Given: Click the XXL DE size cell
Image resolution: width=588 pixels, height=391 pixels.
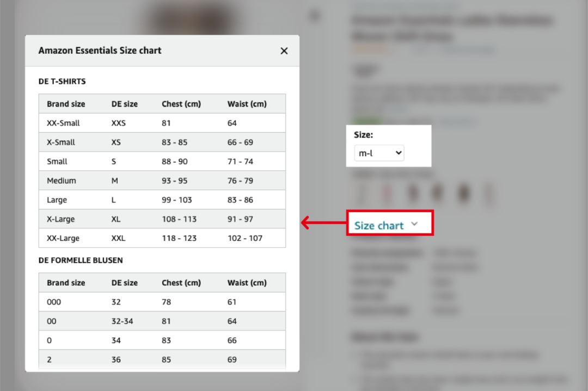Looking at the screenshot, I should [x=119, y=238].
